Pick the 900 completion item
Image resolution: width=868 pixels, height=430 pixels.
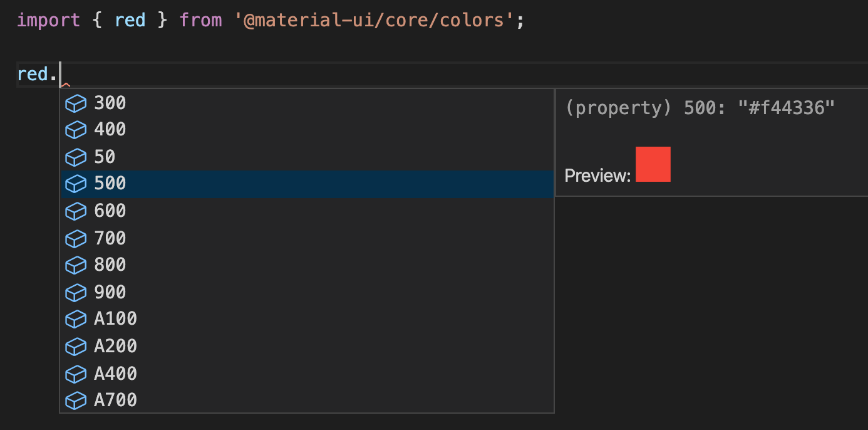click(x=110, y=293)
